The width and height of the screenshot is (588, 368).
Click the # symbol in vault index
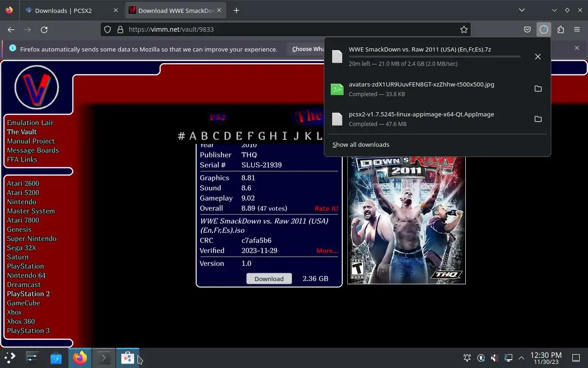click(181, 136)
